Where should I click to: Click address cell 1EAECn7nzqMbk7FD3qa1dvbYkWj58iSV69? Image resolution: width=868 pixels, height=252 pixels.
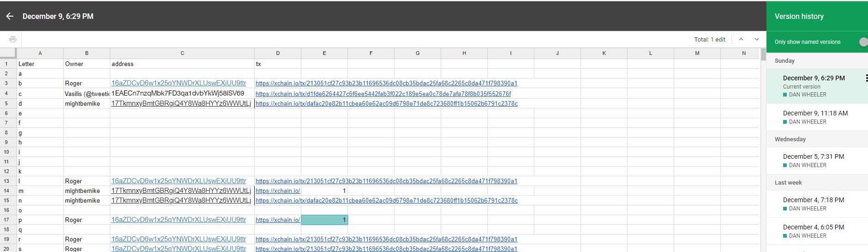(x=182, y=93)
